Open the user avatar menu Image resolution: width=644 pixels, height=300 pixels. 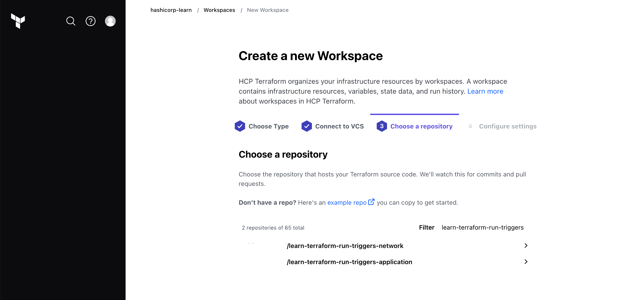(x=110, y=21)
